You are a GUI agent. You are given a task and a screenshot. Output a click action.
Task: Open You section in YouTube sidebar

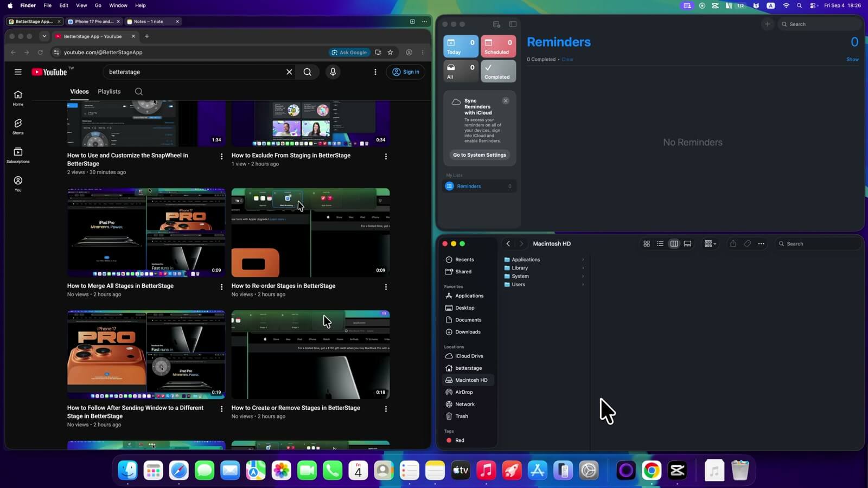(x=18, y=184)
